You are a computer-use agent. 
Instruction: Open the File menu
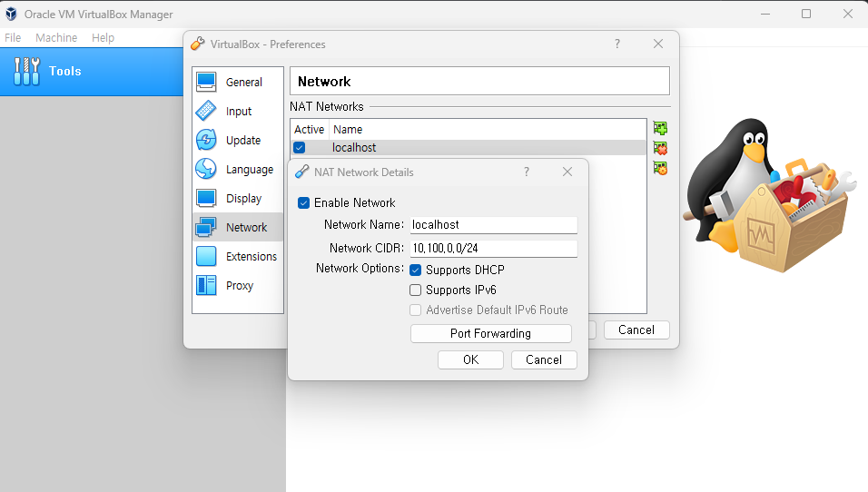(13, 37)
